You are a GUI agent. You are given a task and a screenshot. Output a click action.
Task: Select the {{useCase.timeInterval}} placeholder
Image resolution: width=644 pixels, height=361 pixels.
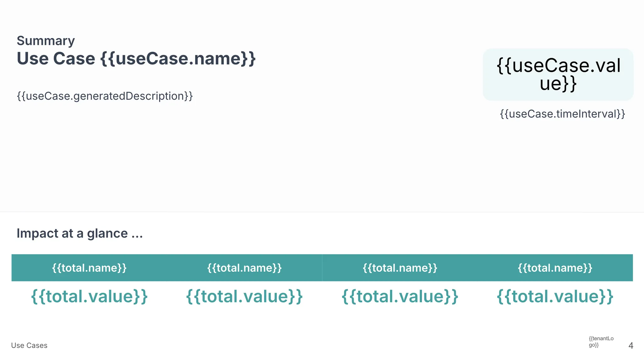[x=562, y=114]
